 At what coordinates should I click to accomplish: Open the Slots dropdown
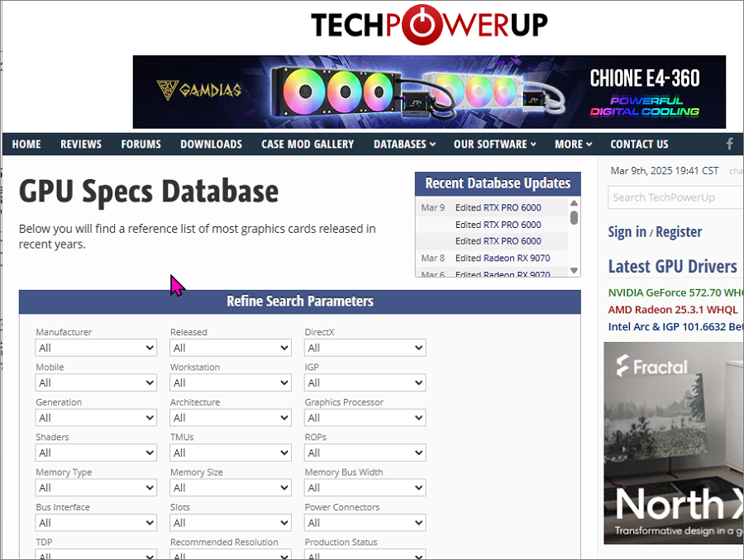coord(231,523)
